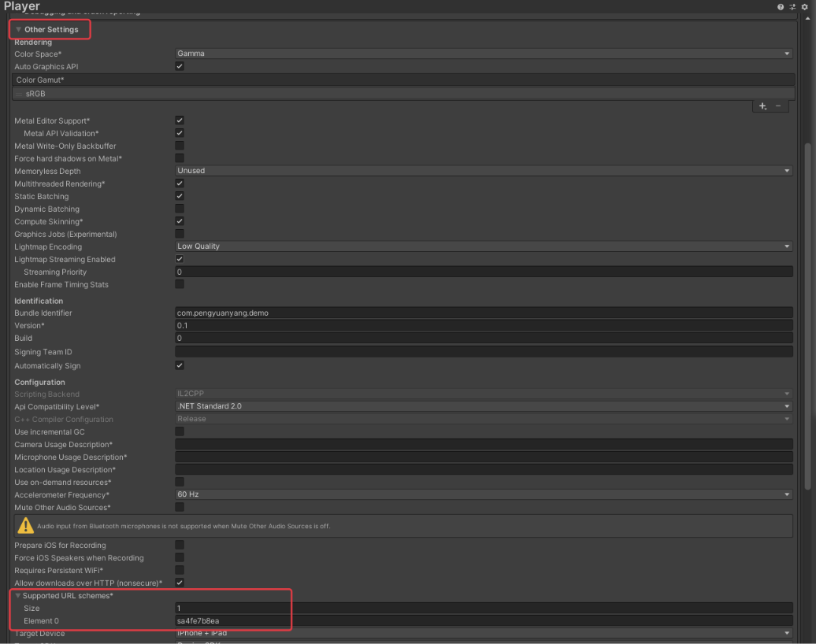
Task: Click the Element 0 URL scheme field
Action: 484,620
